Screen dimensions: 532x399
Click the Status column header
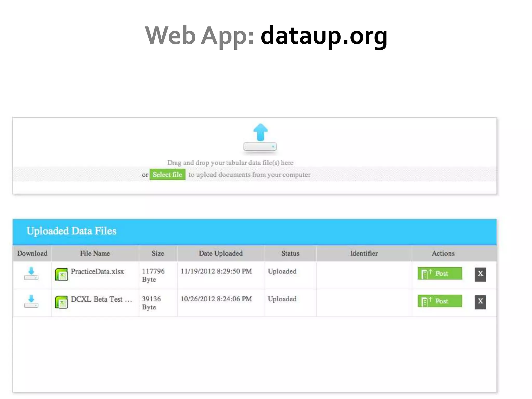290,253
